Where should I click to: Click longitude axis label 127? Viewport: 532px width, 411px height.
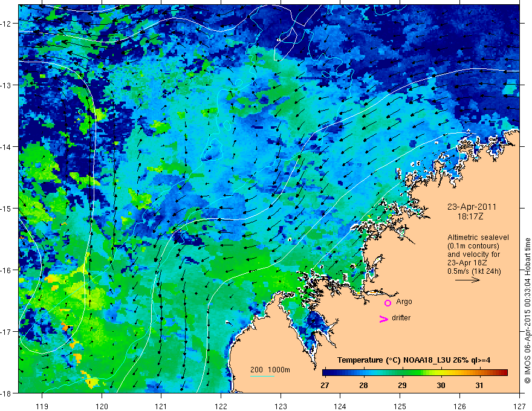[519, 406]
